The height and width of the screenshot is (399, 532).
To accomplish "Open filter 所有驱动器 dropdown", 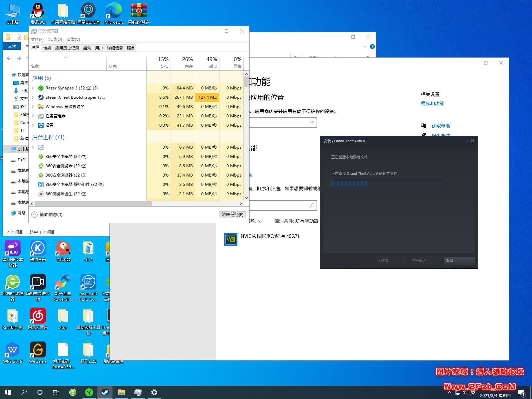I will (307, 221).
